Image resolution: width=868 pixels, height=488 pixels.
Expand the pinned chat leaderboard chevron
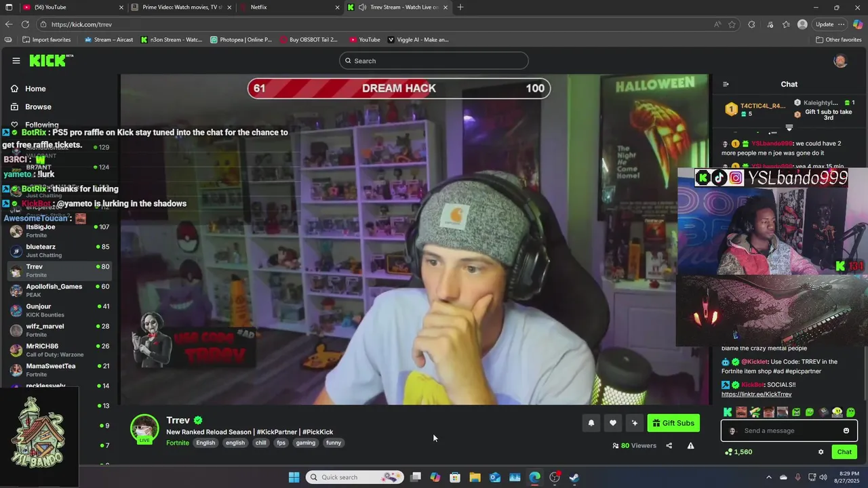click(789, 127)
